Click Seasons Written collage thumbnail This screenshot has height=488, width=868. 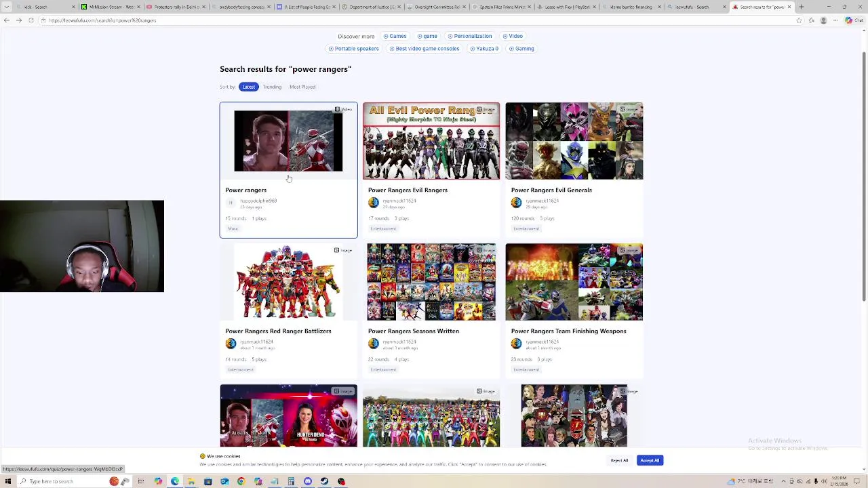point(431,282)
